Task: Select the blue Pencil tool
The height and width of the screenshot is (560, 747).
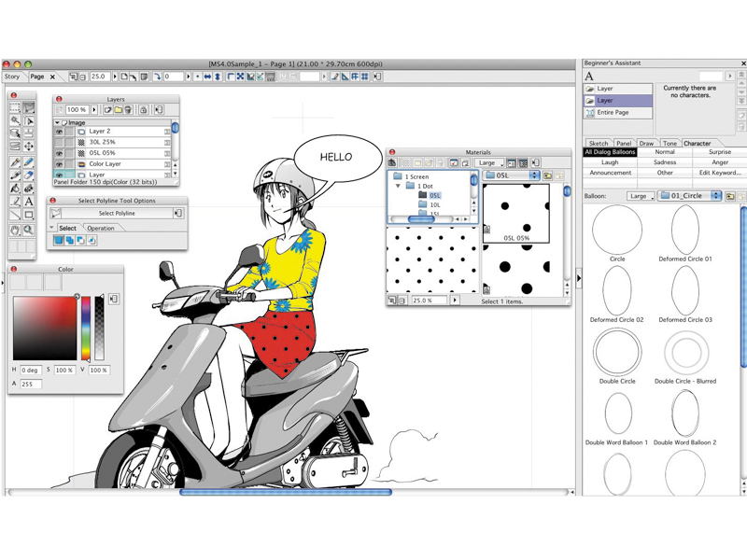Action: point(29,162)
